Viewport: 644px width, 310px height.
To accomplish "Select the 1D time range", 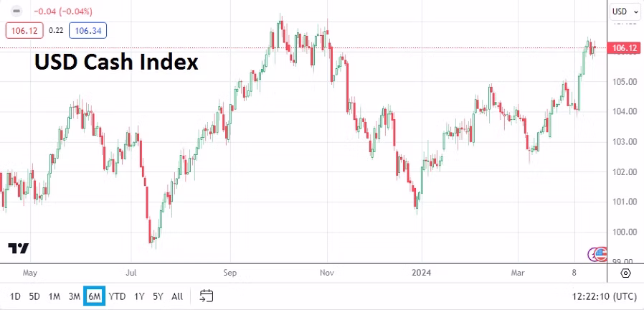I will pyautogui.click(x=15, y=296).
